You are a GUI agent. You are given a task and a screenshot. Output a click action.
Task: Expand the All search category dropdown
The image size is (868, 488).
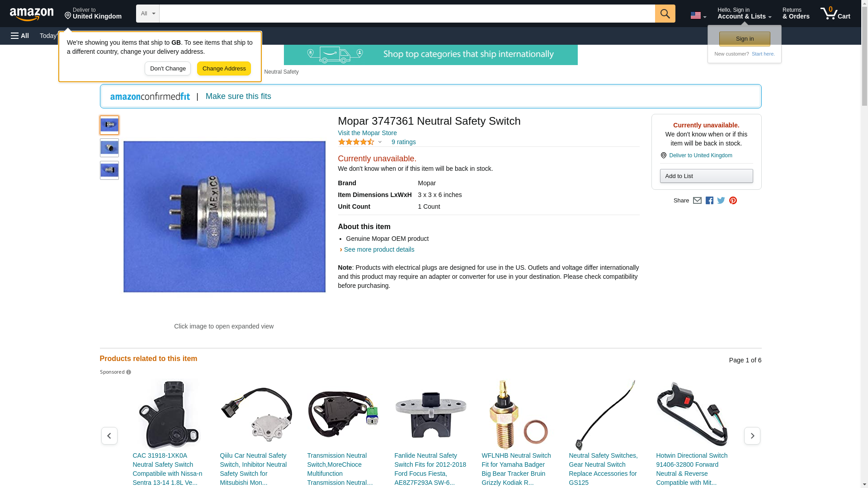pyautogui.click(x=148, y=14)
